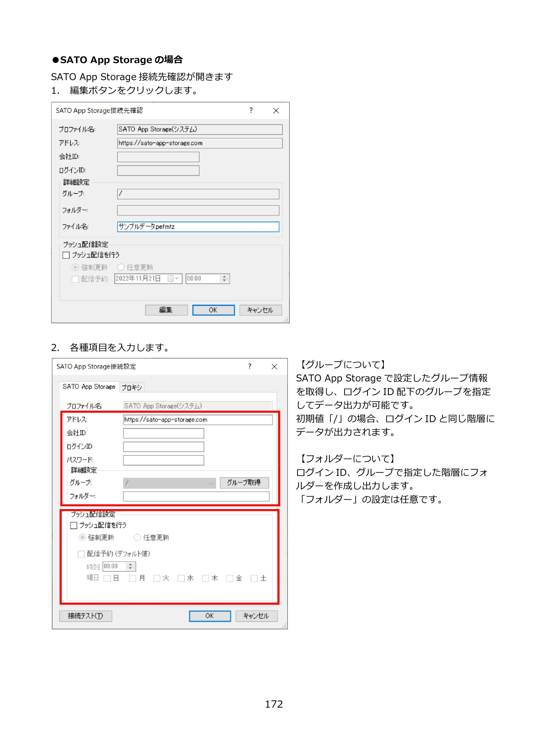Screen dimensions: 535x756
Task: Click the フォルダー field in the 接続設定 dialog
Action: (196, 496)
